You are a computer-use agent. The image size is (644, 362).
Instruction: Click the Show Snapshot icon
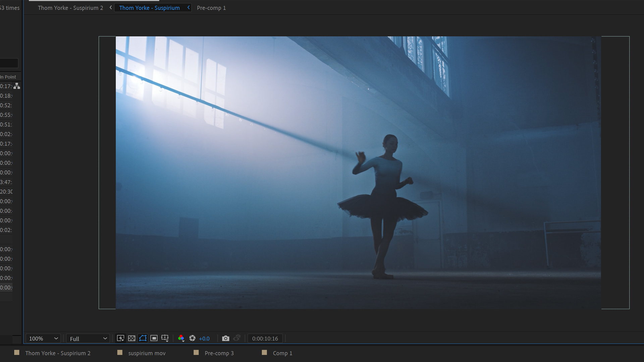coord(237,338)
